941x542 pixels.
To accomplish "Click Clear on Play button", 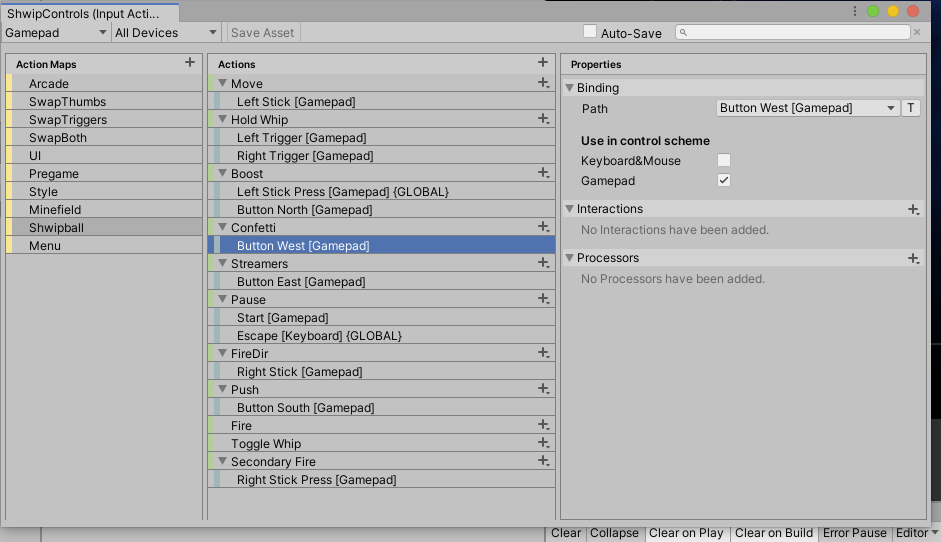I will coord(686,533).
